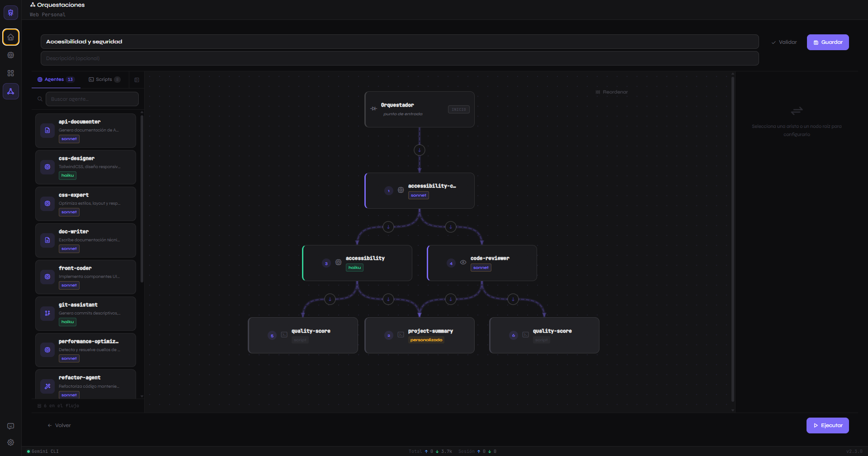Click the agent list scrollbar
868x456 pixels.
click(142, 199)
